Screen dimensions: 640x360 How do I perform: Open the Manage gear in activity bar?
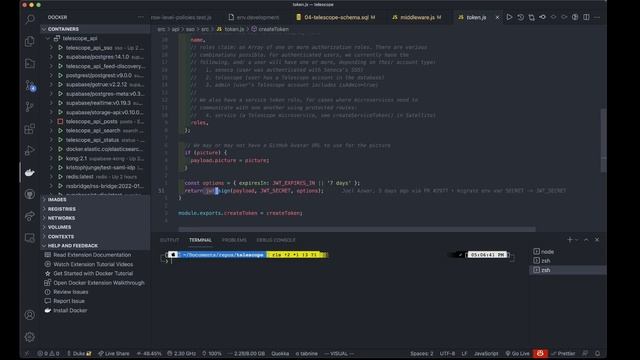[x=30, y=337]
